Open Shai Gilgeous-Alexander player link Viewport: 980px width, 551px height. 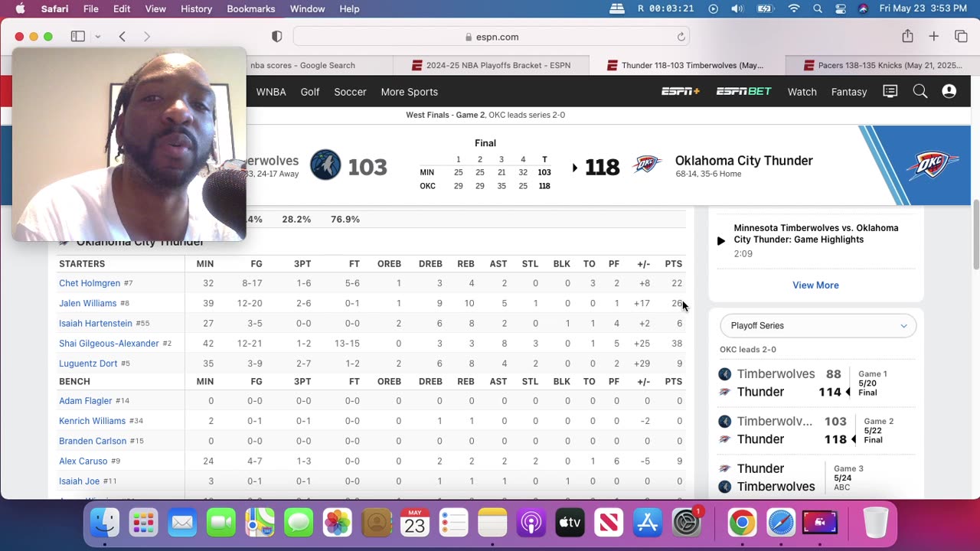pos(109,344)
